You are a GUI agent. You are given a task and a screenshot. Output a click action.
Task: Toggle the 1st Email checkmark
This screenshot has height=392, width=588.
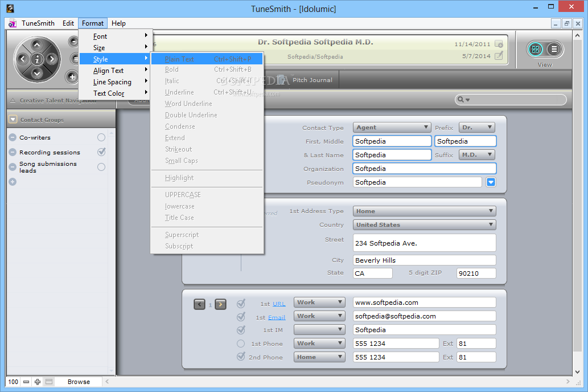(241, 317)
